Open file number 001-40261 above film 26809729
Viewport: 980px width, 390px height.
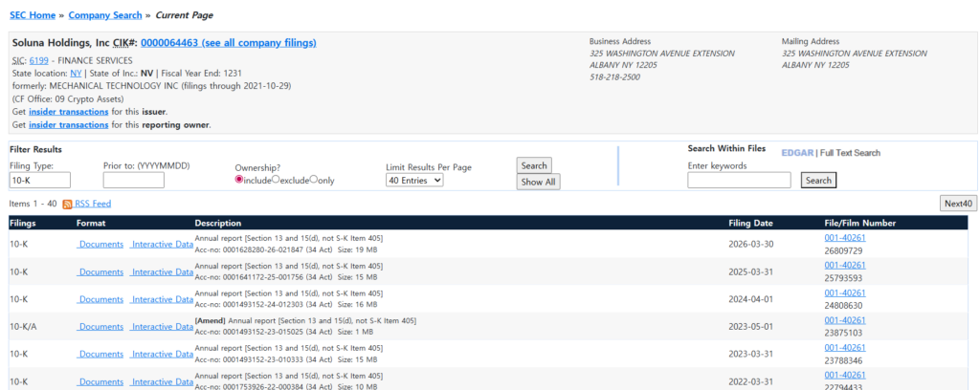coord(845,238)
